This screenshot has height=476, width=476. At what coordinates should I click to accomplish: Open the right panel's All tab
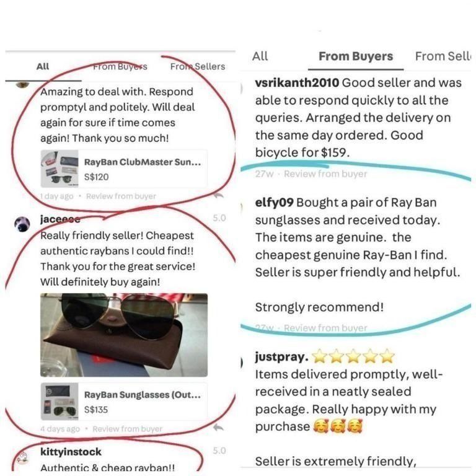(x=260, y=56)
